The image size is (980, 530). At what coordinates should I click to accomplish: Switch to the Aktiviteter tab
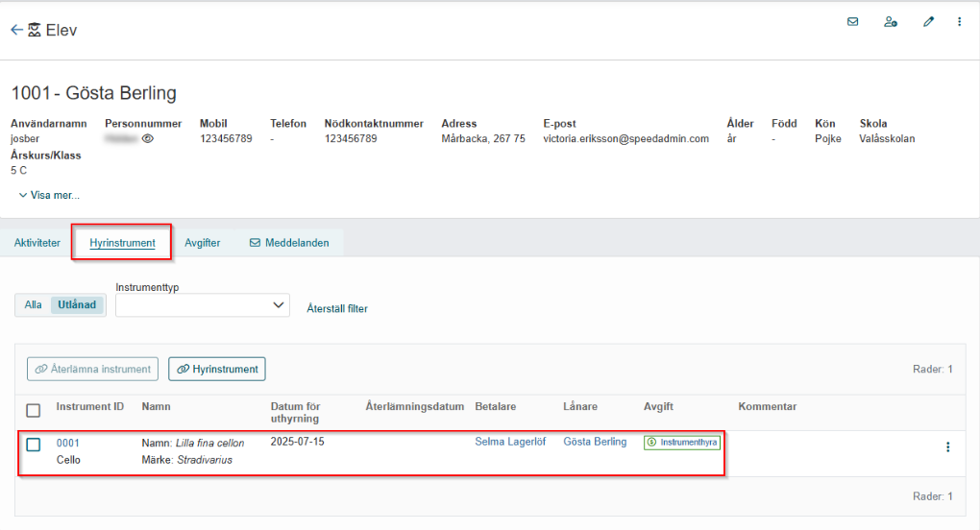tap(37, 243)
